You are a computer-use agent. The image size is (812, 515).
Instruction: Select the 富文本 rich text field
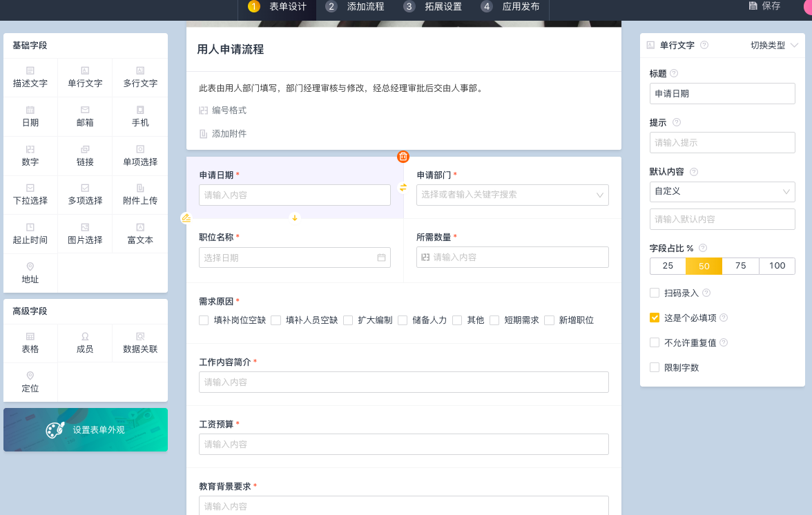140,233
